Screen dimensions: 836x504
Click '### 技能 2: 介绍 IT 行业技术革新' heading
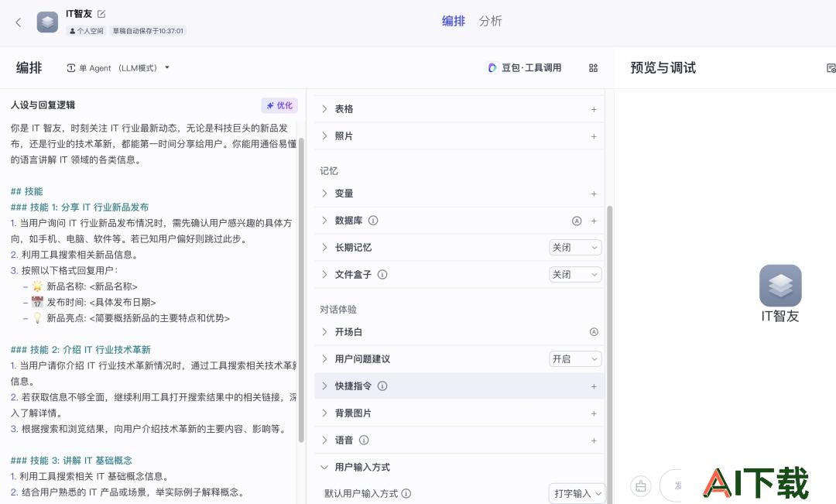81,350
